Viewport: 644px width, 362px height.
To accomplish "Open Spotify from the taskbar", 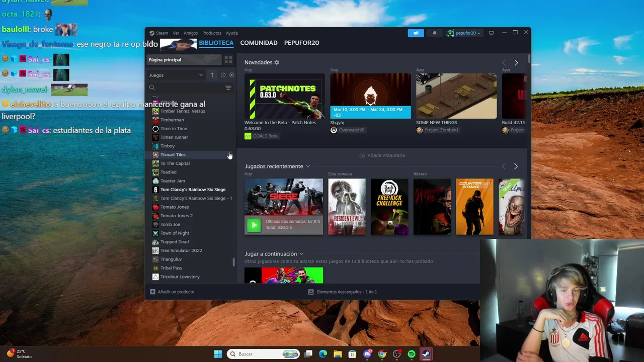I will 412,354.
